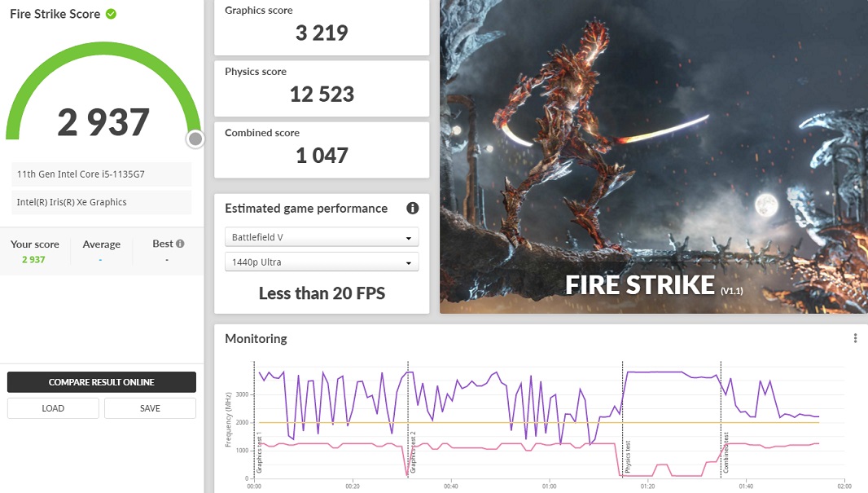Click the LOAD button

[x=53, y=408]
